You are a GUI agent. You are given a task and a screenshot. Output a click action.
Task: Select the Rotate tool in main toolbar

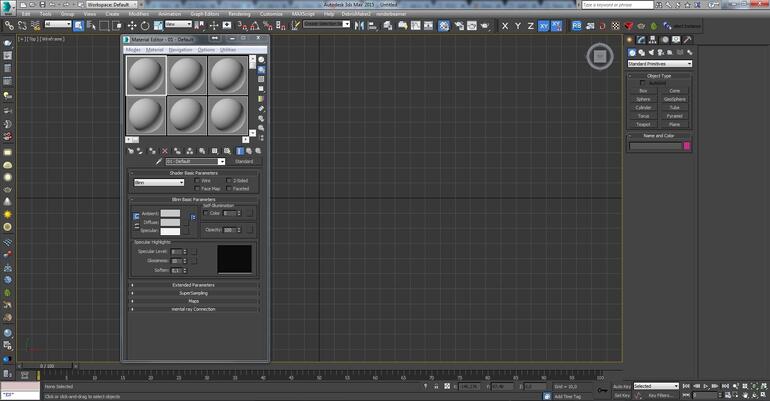[145, 26]
